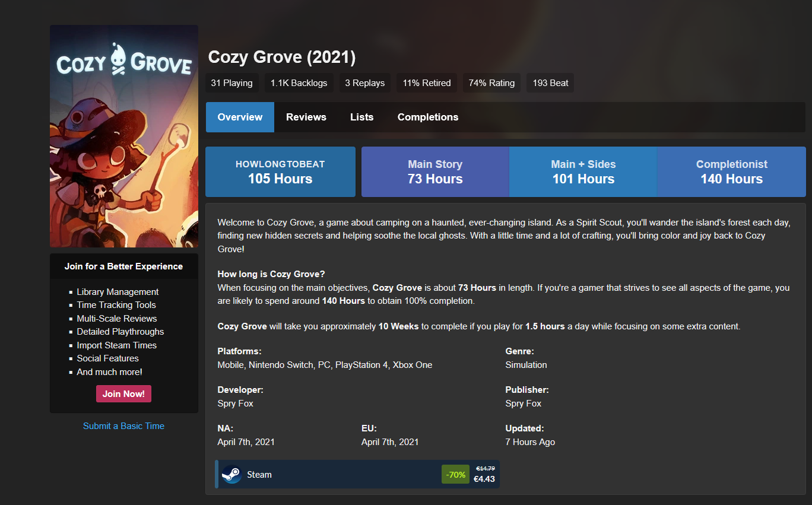Click the Detailed Playthroughs list item

(x=120, y=332)
